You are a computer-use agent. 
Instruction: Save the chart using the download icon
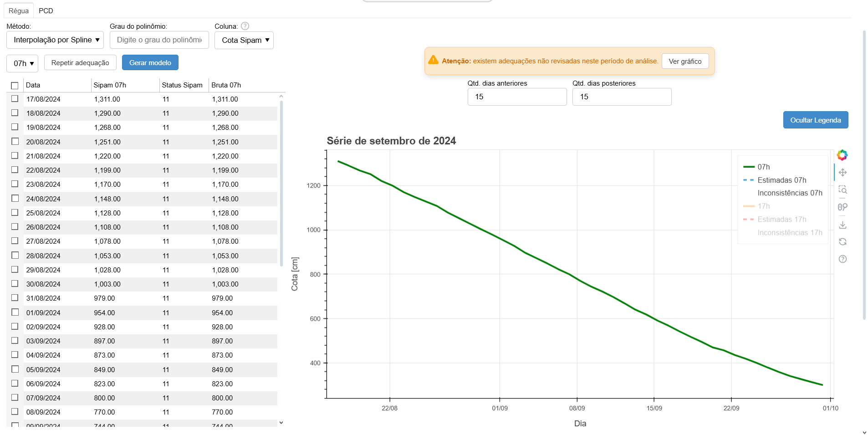842,225
